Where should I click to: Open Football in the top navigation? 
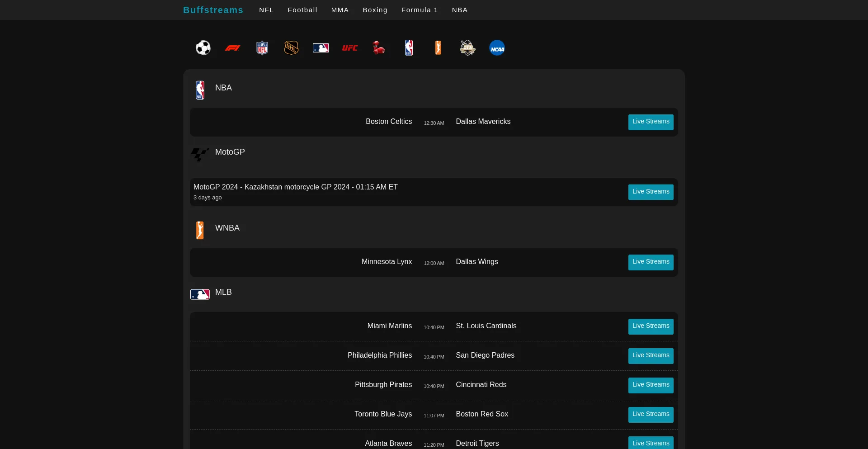(302, 10)
